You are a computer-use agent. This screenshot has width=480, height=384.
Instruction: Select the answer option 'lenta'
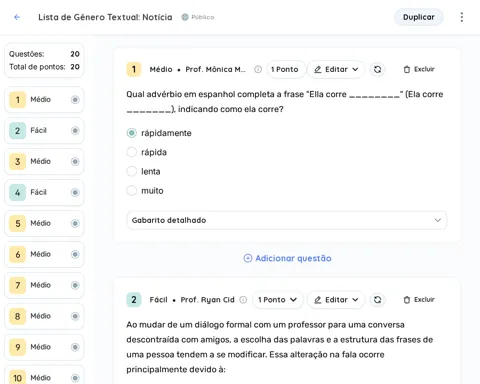click(x=143, y=172)
